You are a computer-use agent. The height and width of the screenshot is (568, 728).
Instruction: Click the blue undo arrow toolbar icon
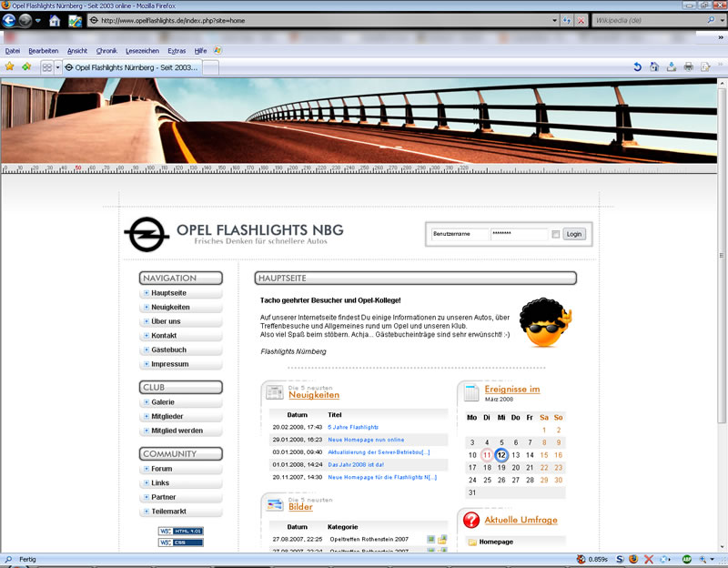(638, 66)
